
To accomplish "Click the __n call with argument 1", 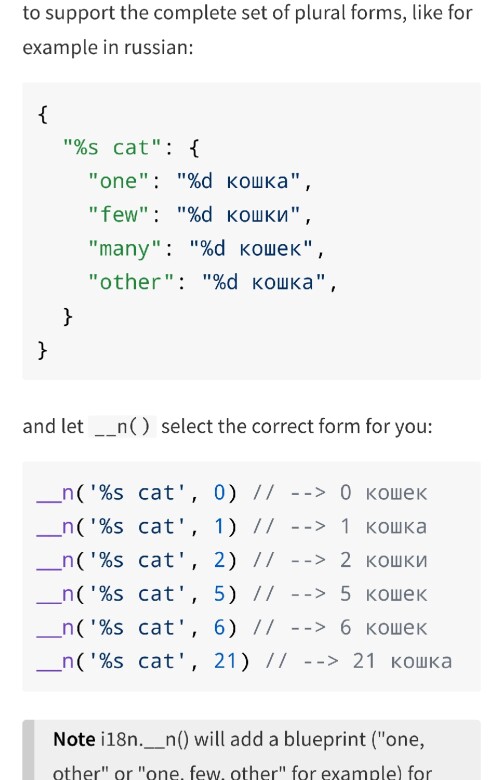I will coord(137,527).
